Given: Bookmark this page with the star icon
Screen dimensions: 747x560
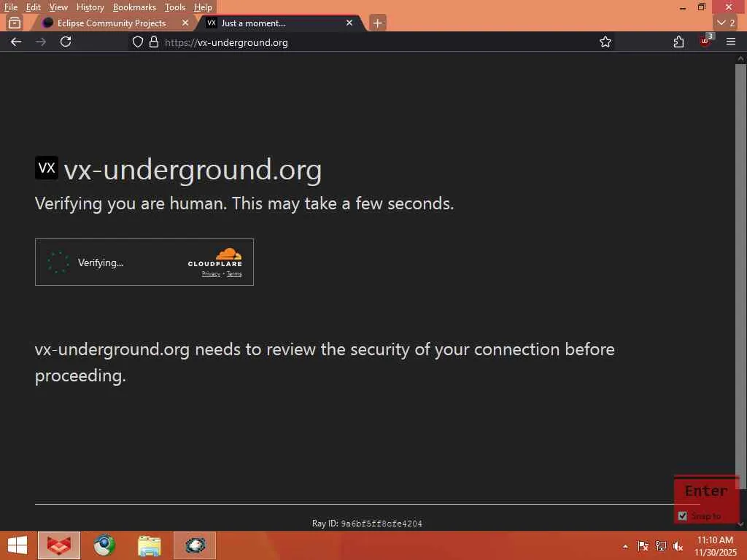Looking at the screenshot, I should coord(605,42).
